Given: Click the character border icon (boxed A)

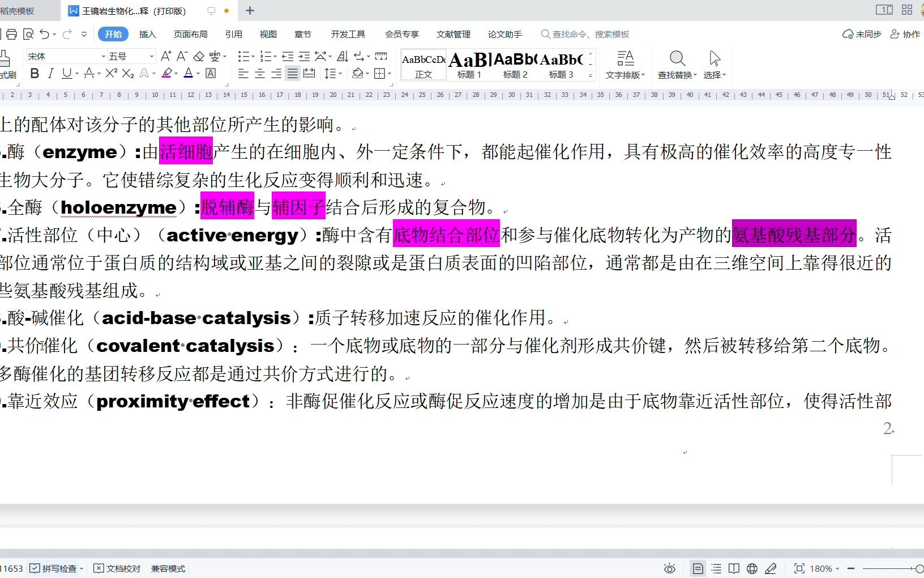Looking at the screenshot, I should [211, 73].
